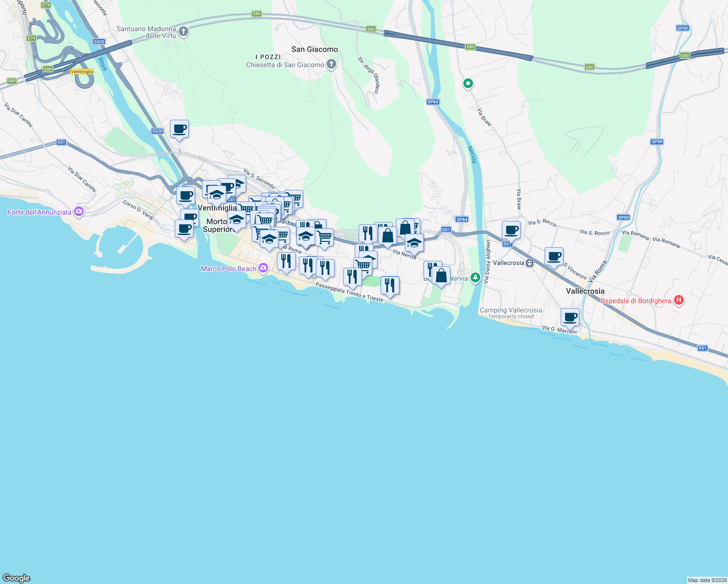The height and width of the screenshot is (584, 728).
Task: Click the red hospital icon at Ospedale di Bordighera
Action: coord(679,301)
